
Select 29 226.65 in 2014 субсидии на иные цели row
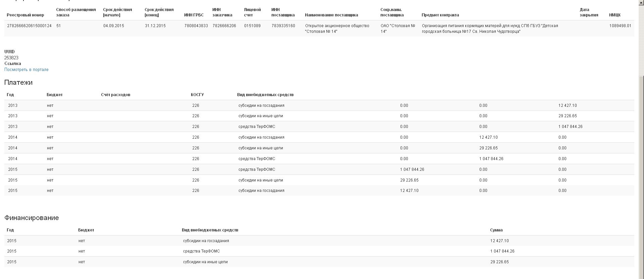(488, 148)
